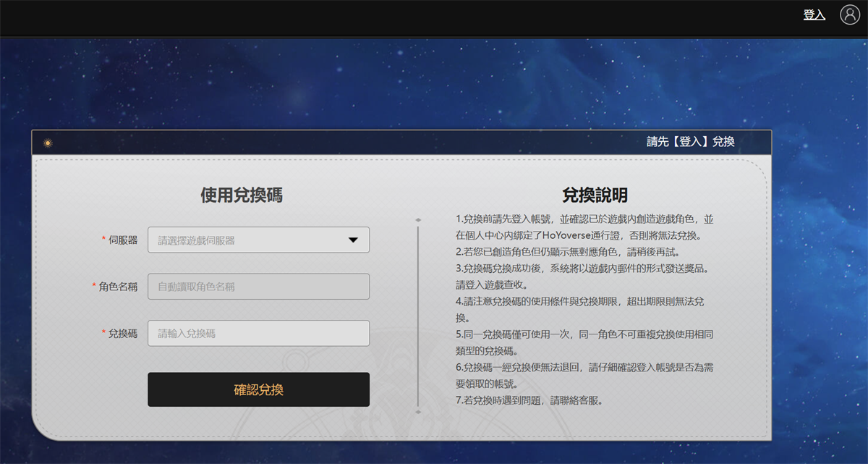Click instruction 6 兌換碼一經兌換便無法退回
The image size is (868, 464).
coord(584,376)
